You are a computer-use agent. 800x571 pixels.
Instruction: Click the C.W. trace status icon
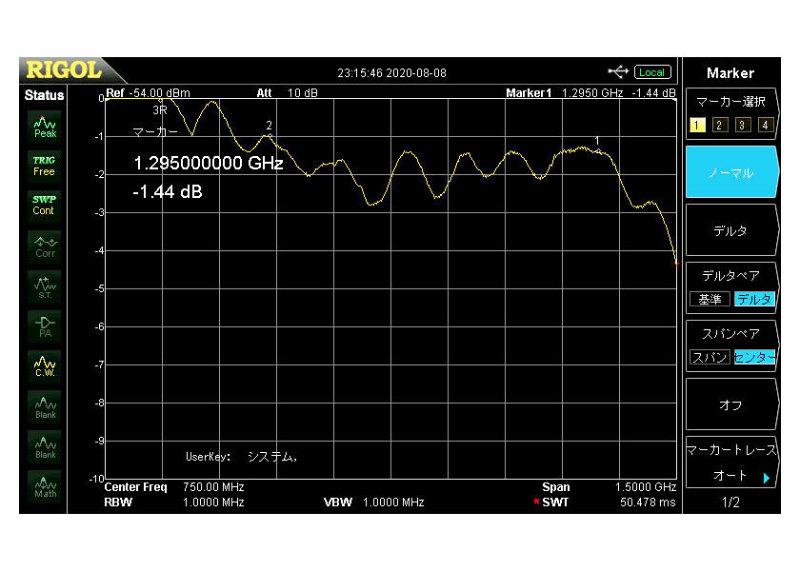[x=45, y=366]
